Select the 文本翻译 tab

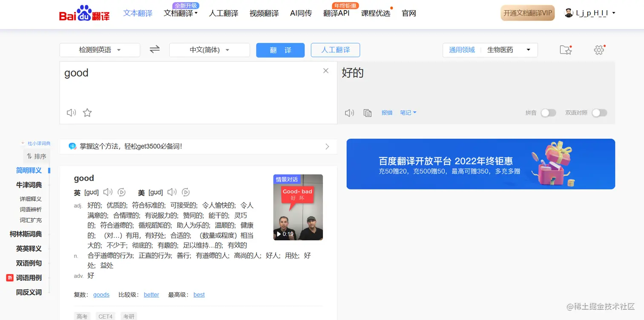tap(138, 13)
